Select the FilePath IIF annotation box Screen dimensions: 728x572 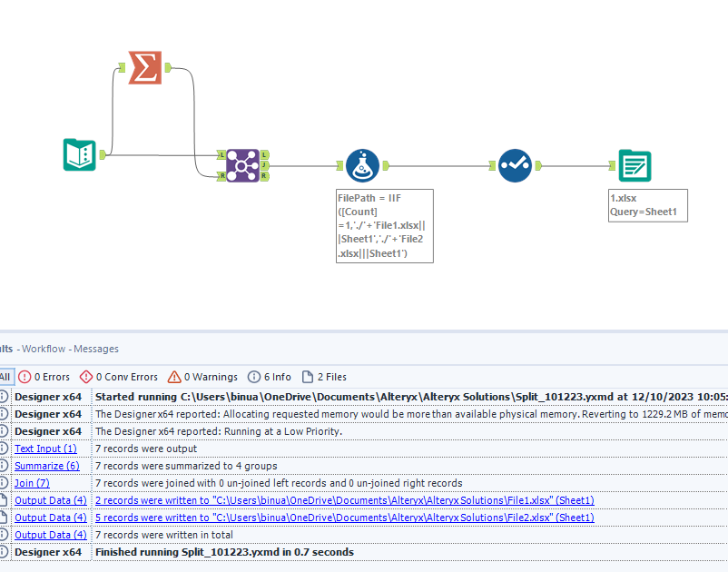tap(384, 225)
